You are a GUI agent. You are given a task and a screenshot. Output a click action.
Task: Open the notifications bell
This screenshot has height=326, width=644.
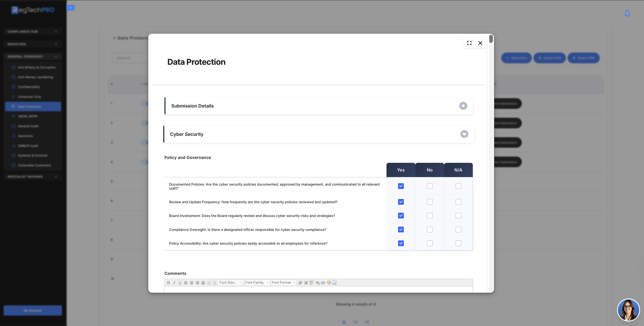627,13
